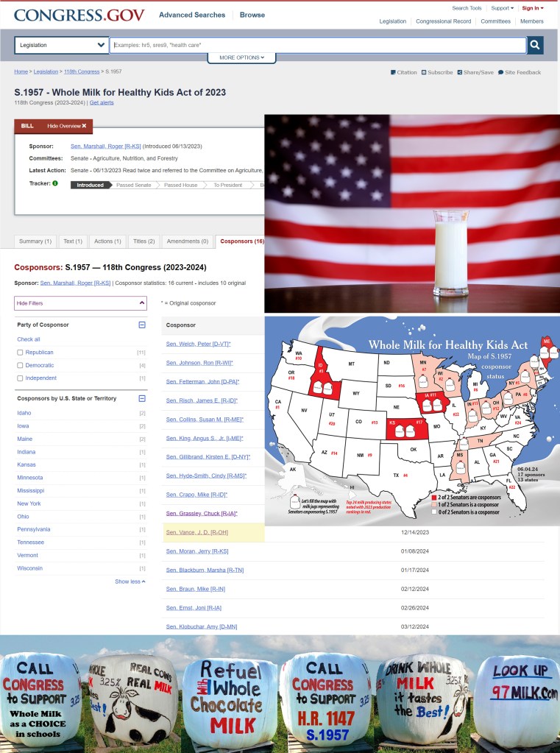Enable the Independent cosponsor checkbox
This screenshot has width=560, height=753.
coord(20,378)
